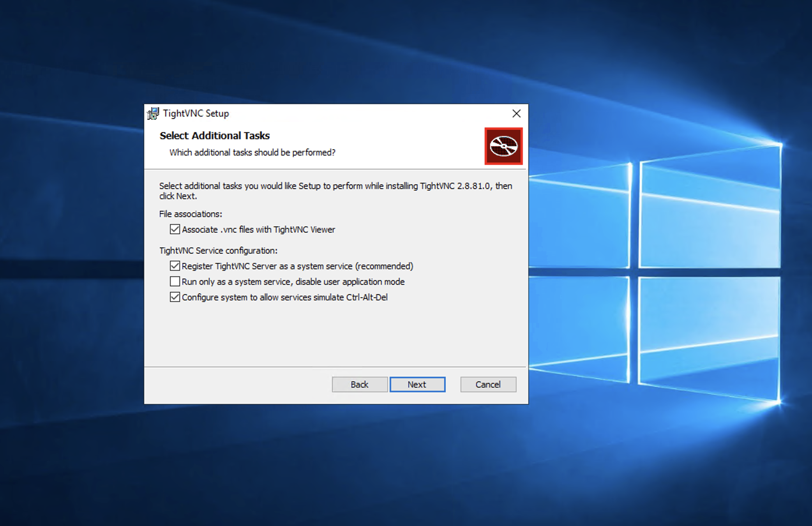Click Back to return to previous step
This screenshot has height=526, width=812.
[359, 384]
